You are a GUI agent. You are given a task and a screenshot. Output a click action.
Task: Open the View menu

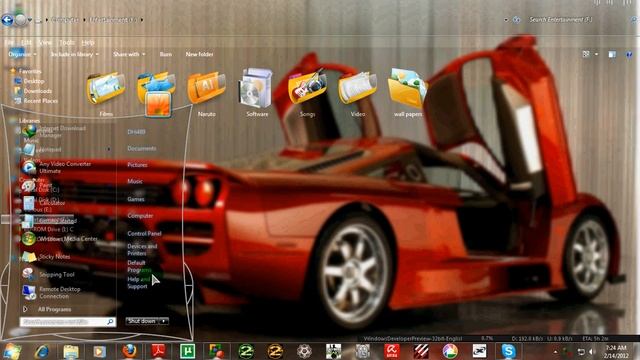tap(44, 42)
